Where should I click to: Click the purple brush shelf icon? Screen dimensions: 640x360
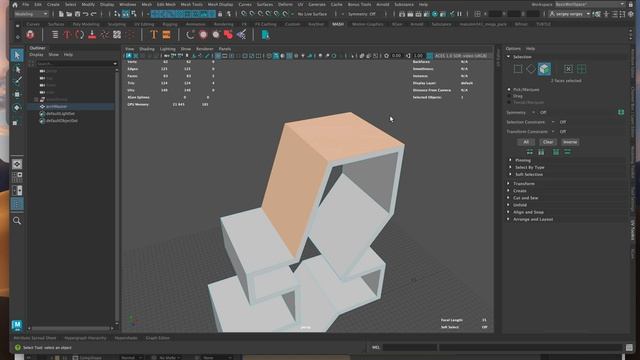point(241,35)
